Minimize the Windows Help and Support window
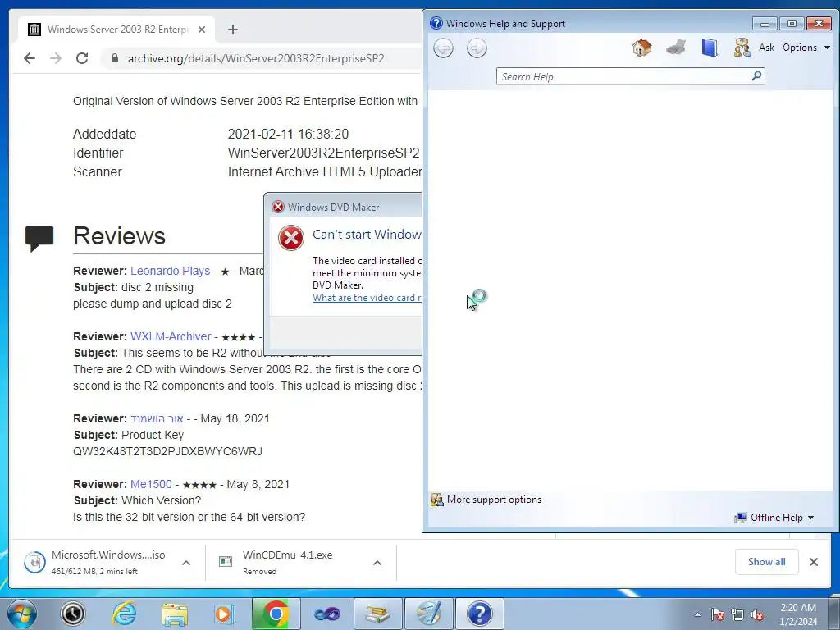 point(765,24)
